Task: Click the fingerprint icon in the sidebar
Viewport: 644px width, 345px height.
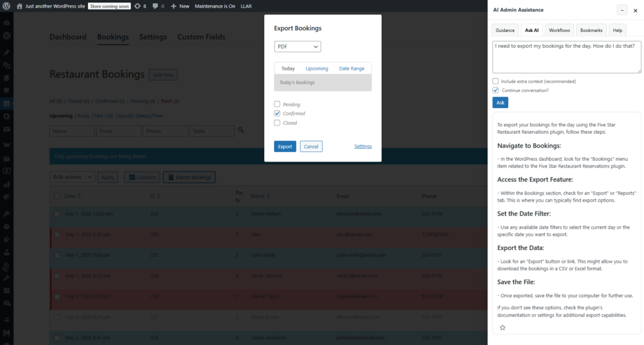Action: [6, 267]
